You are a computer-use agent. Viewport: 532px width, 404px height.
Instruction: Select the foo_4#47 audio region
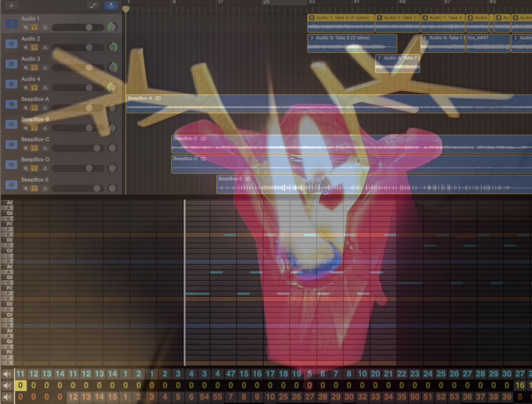click(x=488, y=44)
